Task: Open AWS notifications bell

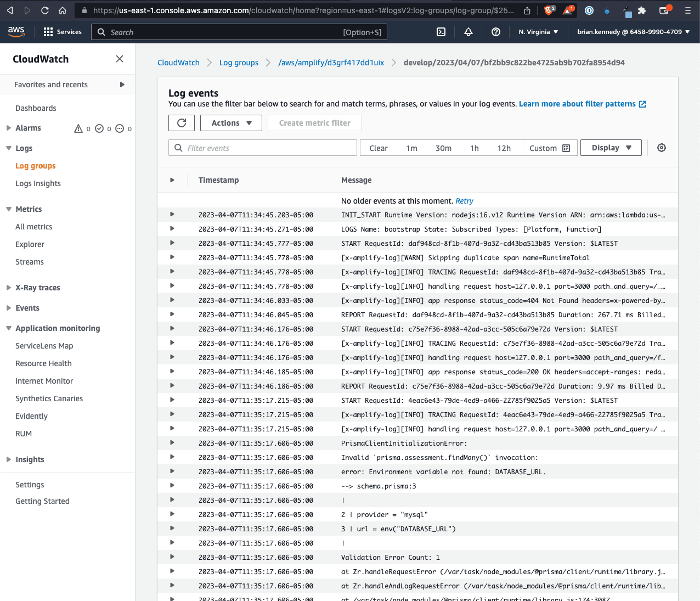Action: pos(468,32)
